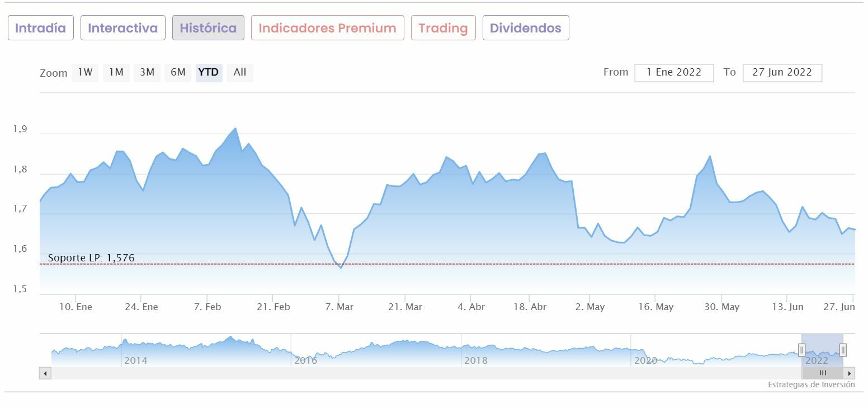
Task: Click the From date field
Action: coord(674,73)
